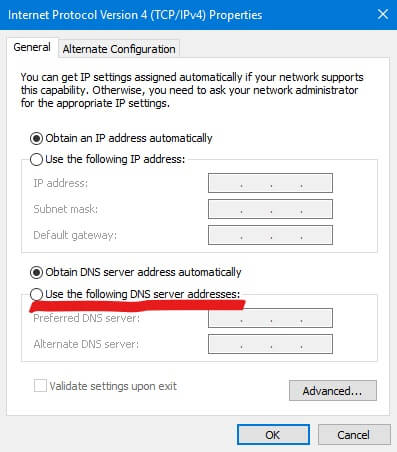Click the Default gateway label text
This screenshot has height=452, width=397.
pyautogui.click(x=75, y=235)
